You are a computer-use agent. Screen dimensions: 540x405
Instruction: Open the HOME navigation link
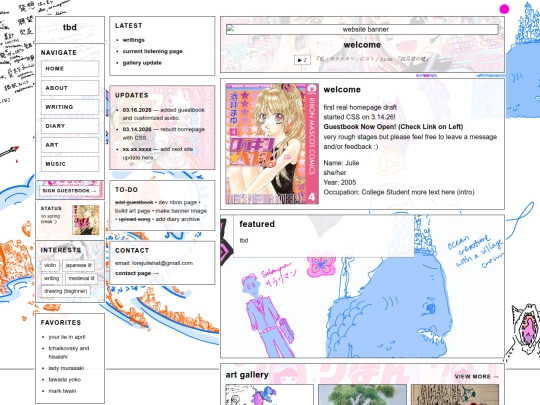[x=70, y=69]
